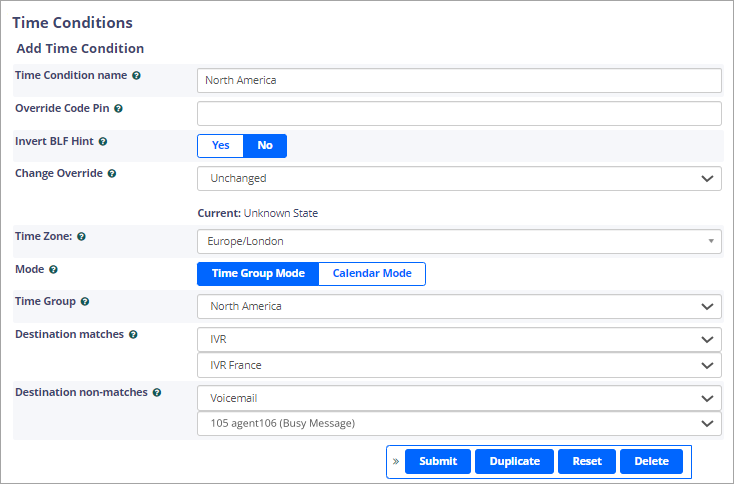734x484 pixels.
Task: Show help for Override Code Pin
Action: point(118,109)
